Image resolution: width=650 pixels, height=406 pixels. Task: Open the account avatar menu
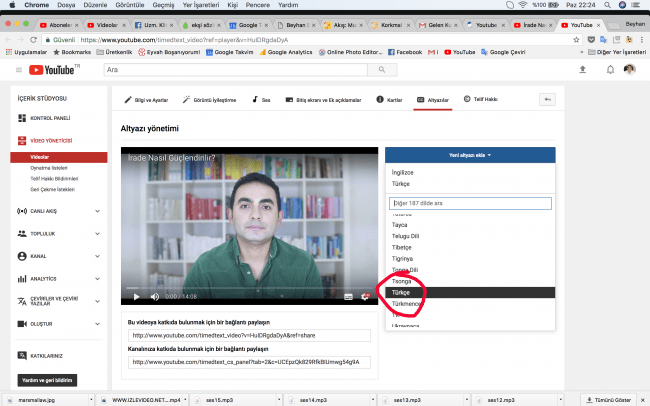(629, 69)
